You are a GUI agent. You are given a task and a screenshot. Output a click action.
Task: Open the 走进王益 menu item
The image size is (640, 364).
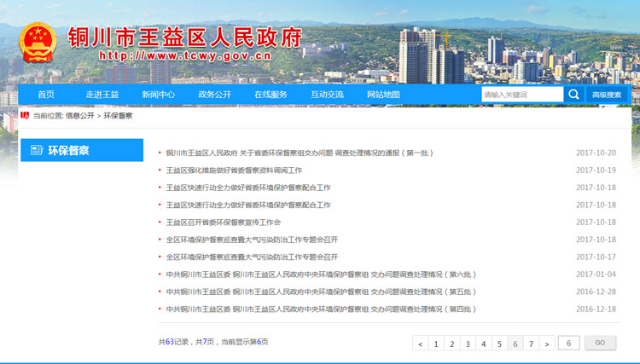coord(102,95)
